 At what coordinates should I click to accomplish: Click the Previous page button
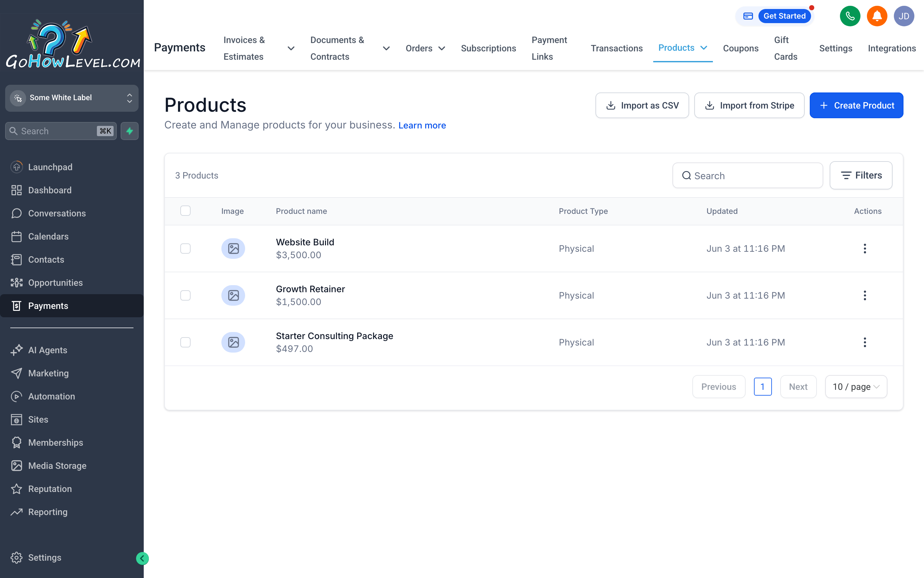click(719, 387)
